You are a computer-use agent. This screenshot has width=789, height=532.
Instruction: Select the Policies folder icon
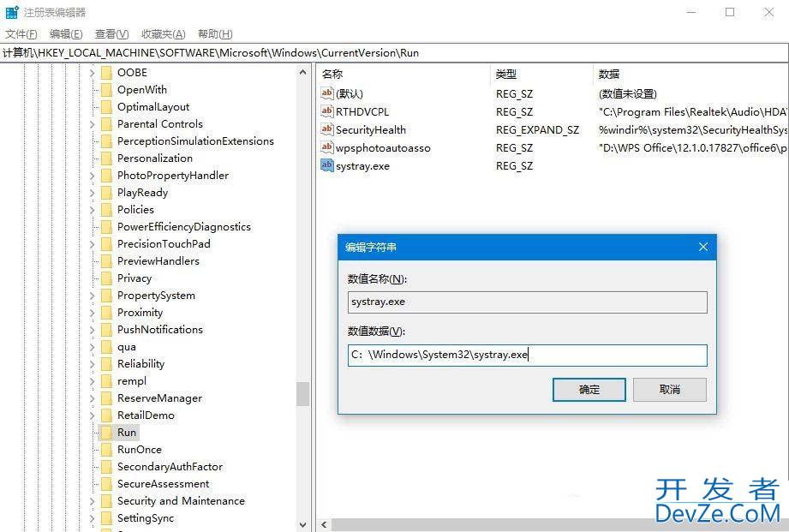pos(106,210)
